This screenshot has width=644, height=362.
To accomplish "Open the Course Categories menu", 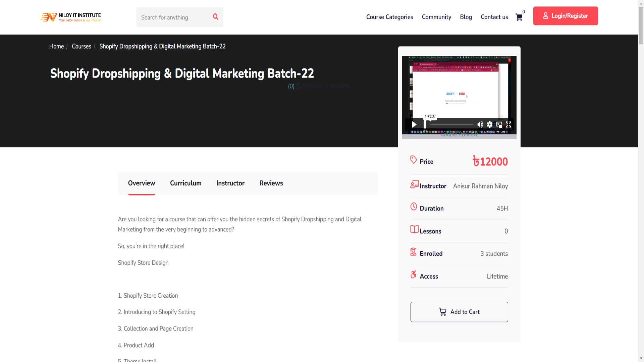I will point(389,17).
